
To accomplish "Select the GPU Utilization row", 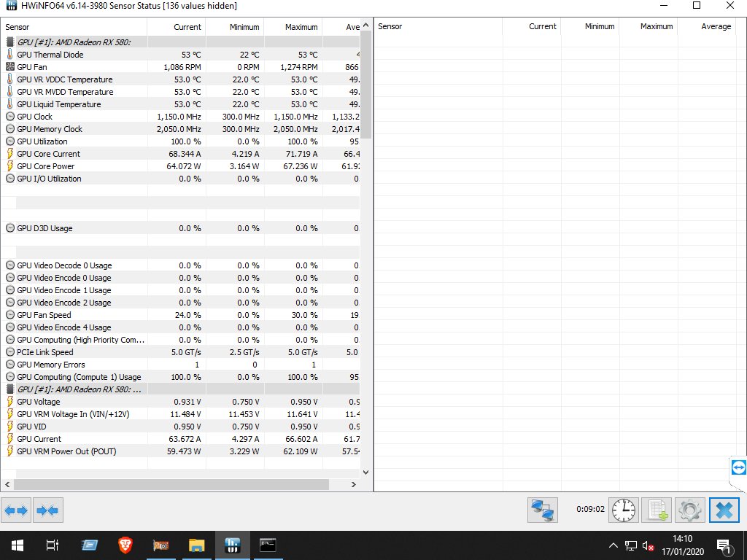I will (181, 141).
